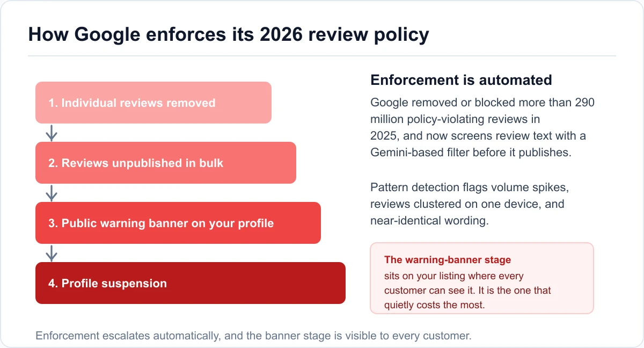Click the line 'reviews clustered on one device, and'

click(x=467, y=204)
